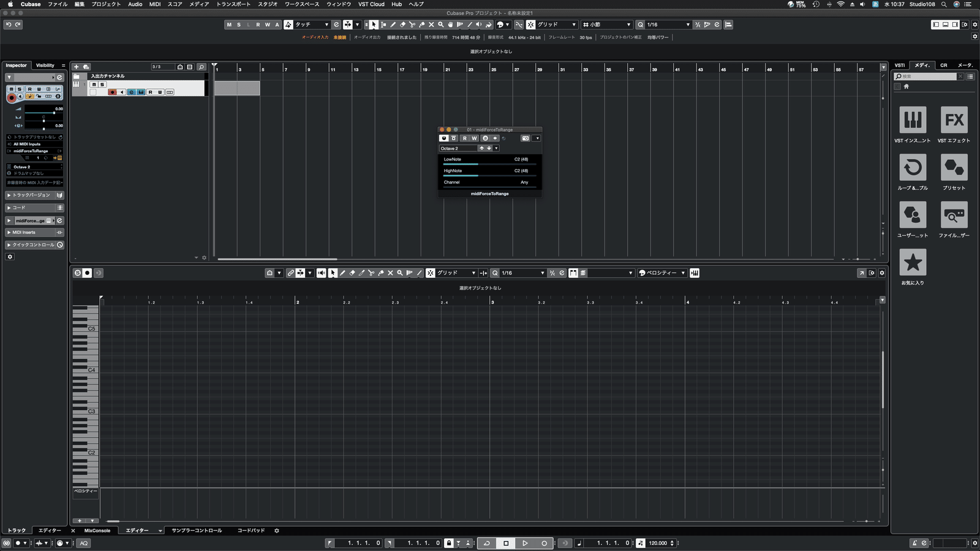Click the Undo arrow in top-left

[x=9, y=24]
